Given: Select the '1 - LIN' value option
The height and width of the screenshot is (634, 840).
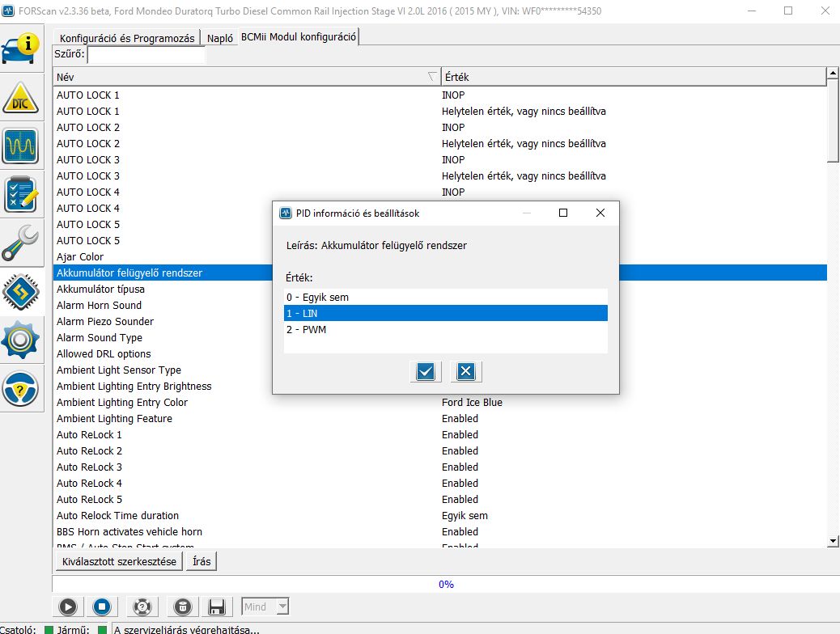Looking at the screenshot, I should pyautogui.click(x=446, y=313).
